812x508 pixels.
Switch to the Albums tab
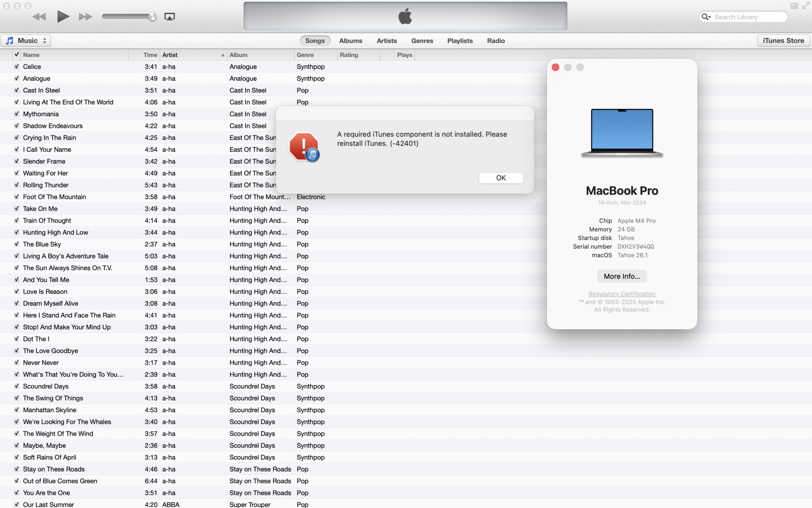pos(350,41)
